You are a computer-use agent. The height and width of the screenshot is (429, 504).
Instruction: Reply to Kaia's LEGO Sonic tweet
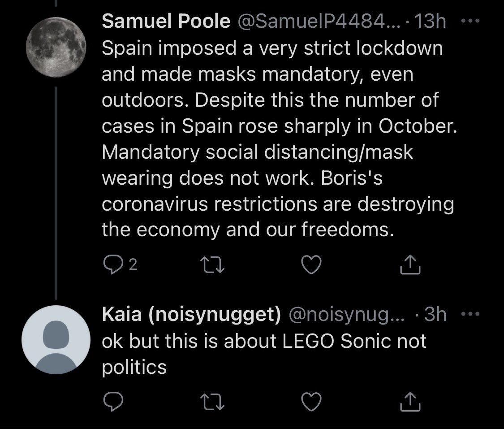point(113,402)
